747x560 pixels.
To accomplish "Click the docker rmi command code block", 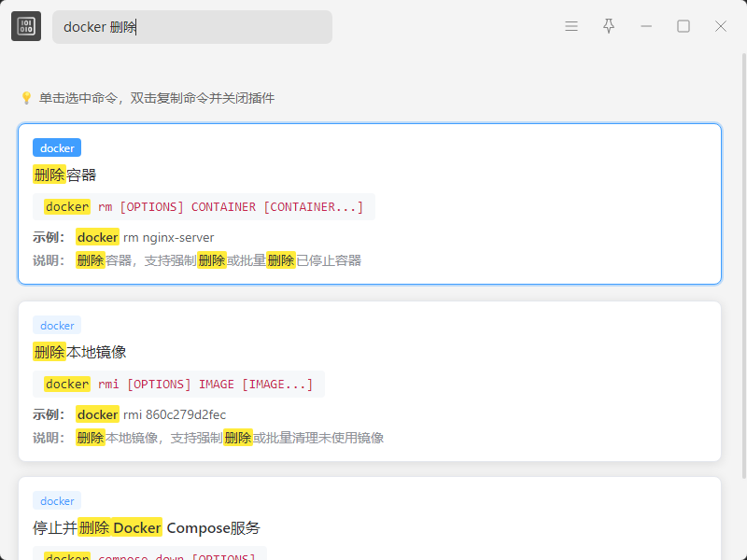I will [178, 385].
